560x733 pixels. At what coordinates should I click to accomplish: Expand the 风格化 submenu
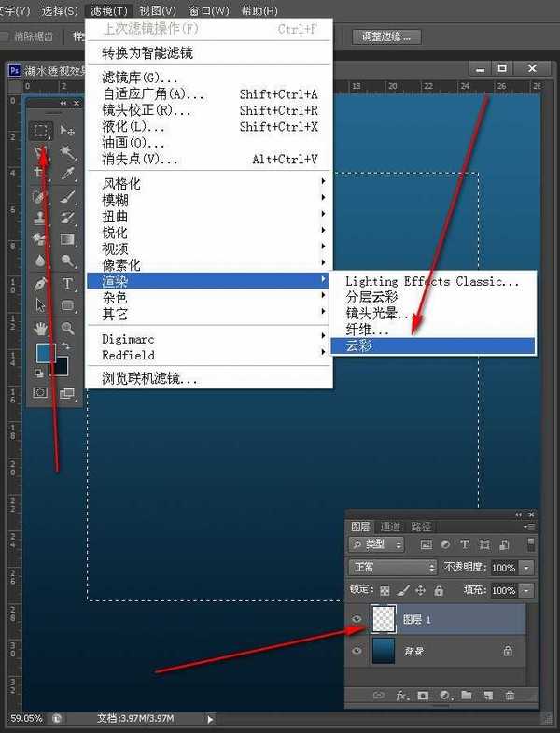(209, 183)
